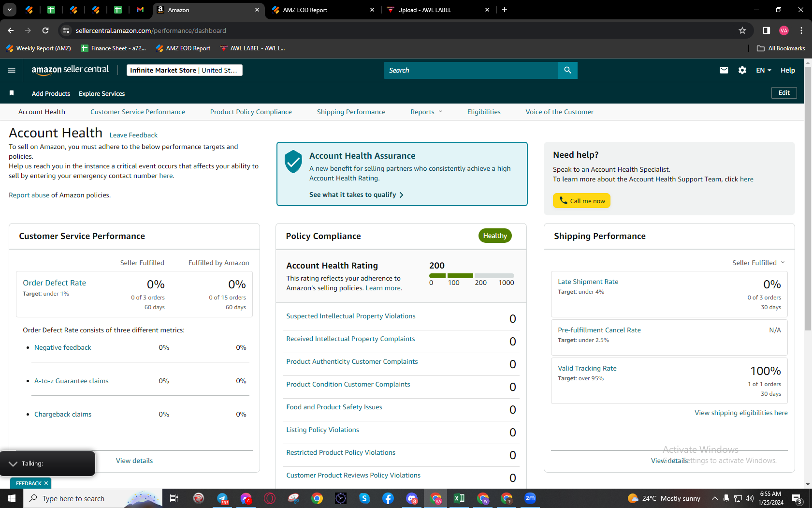Open the Order Defect Rate link
812x508 pixels.
[x=54, y=283]
